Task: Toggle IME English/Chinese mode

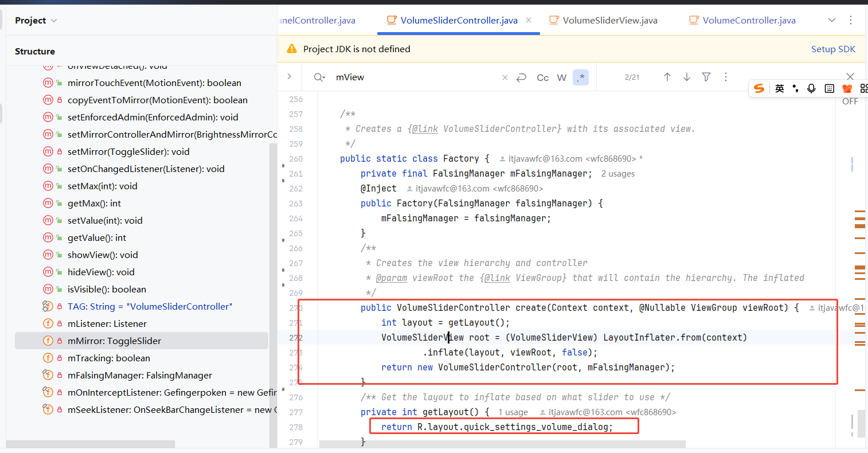Action: 780,88
